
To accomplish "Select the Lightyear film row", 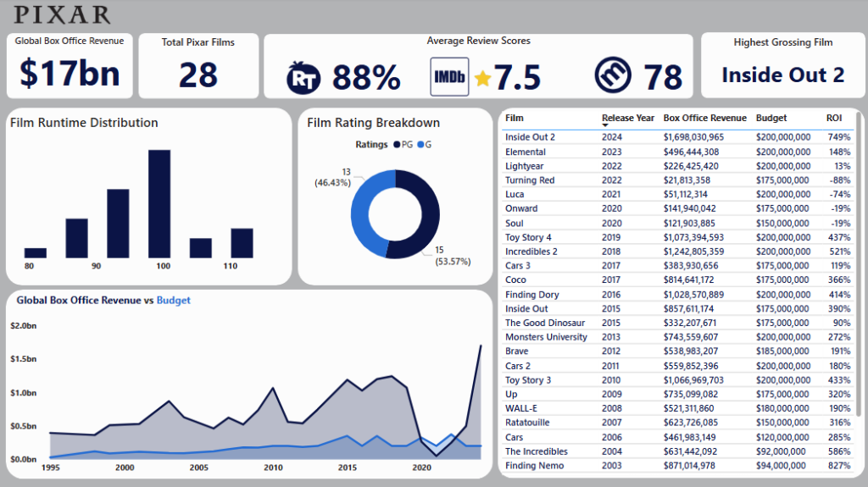I will (x=677, y=166).
